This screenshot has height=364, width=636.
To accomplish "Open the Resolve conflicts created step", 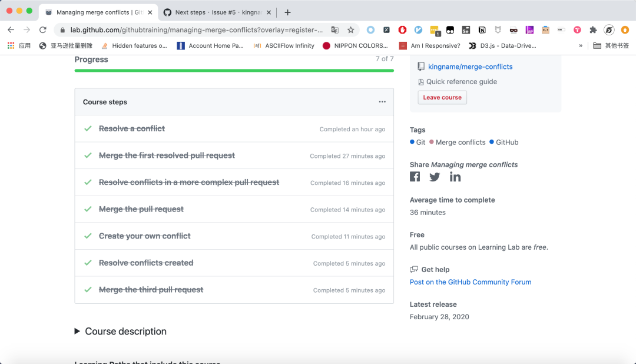I will (x=146, y=263).
